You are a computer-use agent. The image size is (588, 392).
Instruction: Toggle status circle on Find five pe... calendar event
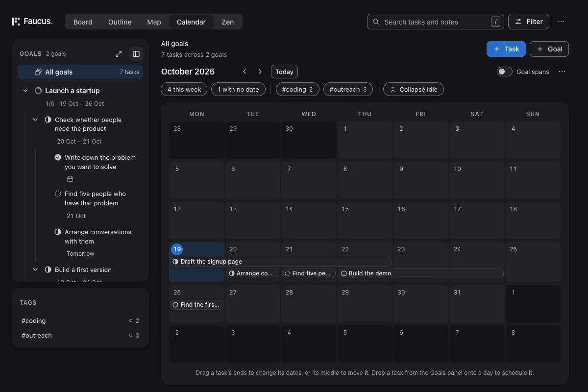point(288,273)
